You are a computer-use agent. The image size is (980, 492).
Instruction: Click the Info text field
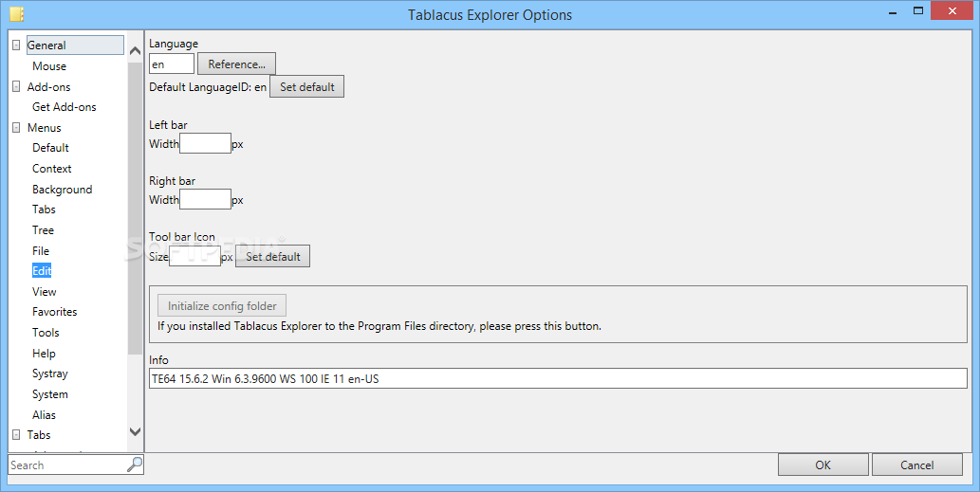(x=558, y=377)
